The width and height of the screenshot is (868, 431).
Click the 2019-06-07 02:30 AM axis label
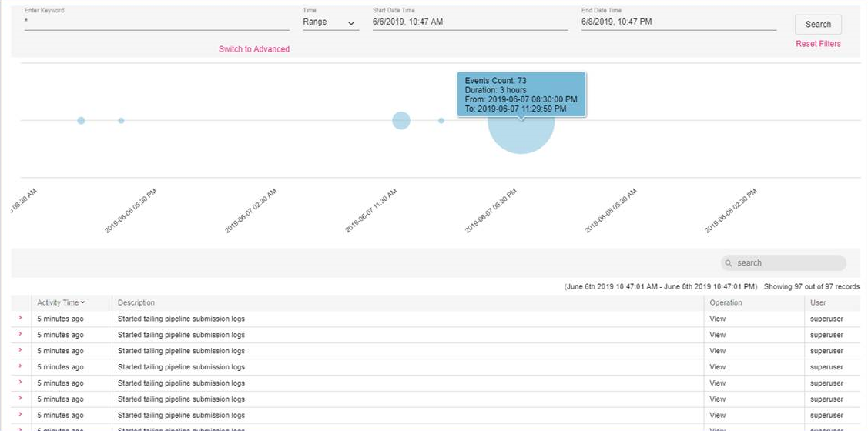[251, 211]
